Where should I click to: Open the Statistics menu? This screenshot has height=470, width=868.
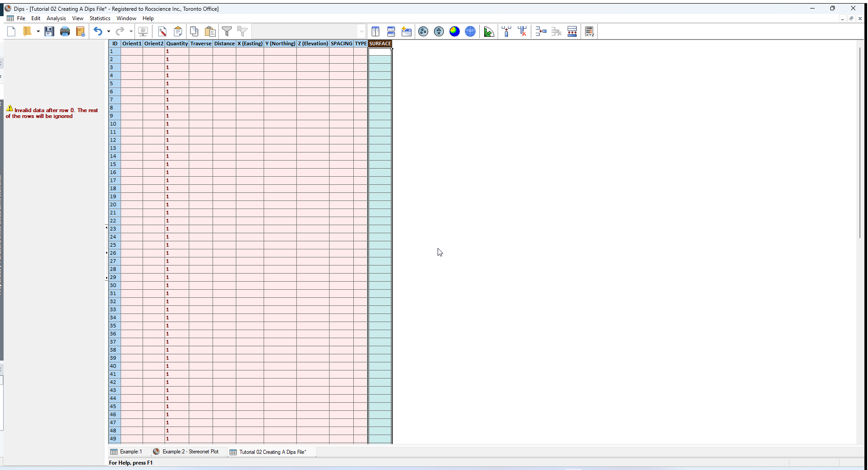point(100,18)
